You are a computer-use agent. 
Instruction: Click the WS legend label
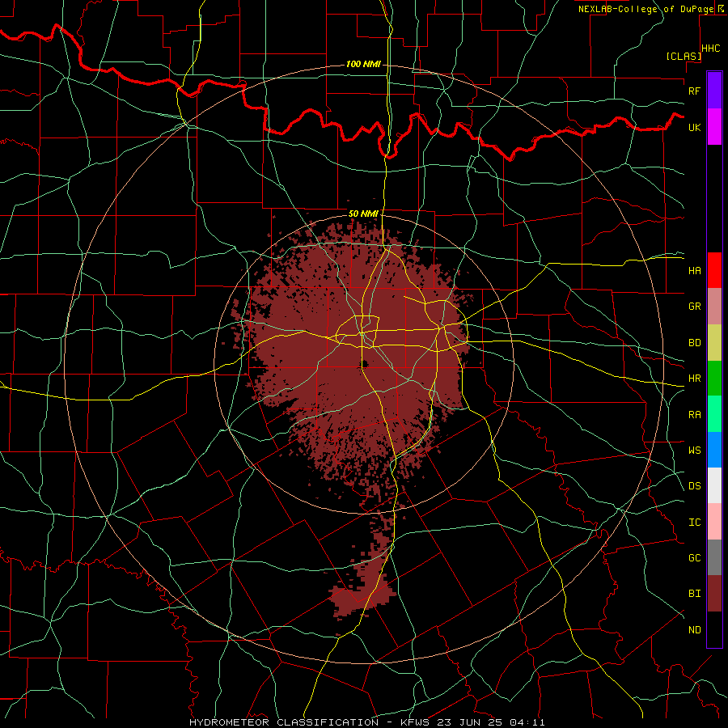694,450
